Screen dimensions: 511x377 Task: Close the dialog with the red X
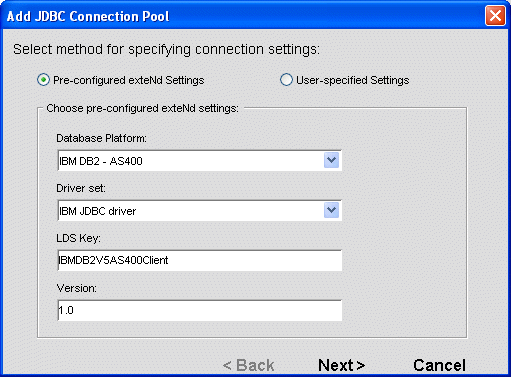(495, 16)
